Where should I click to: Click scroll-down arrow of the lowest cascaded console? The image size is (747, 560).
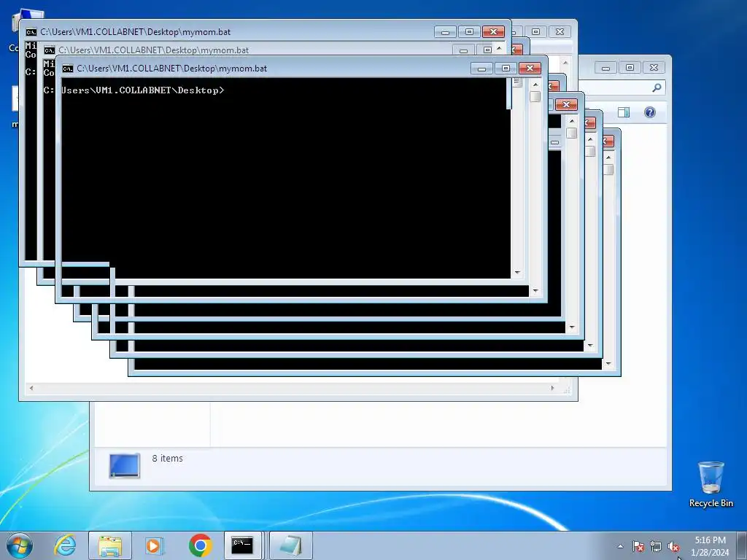point(608,364)
